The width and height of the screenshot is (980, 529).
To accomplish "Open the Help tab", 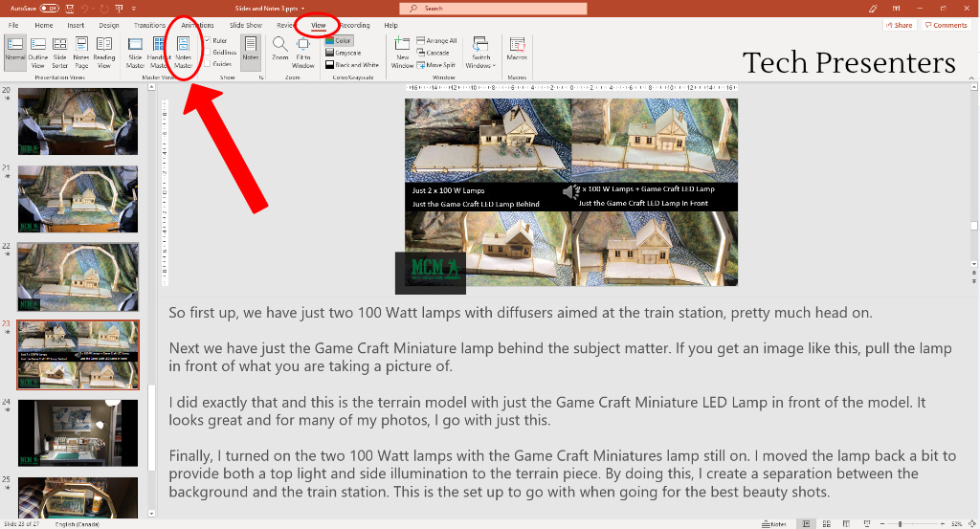I will tap(390, 25).
